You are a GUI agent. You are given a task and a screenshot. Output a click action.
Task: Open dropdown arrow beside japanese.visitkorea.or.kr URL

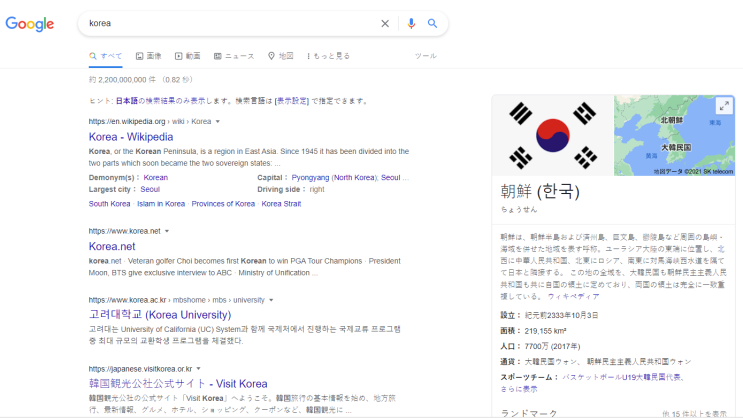pyautogui.click(x=199, y=369)
